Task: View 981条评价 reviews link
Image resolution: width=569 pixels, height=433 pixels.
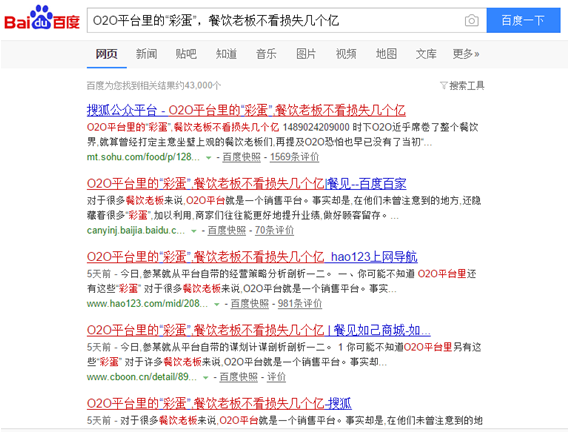Action: tap(300, 304)
